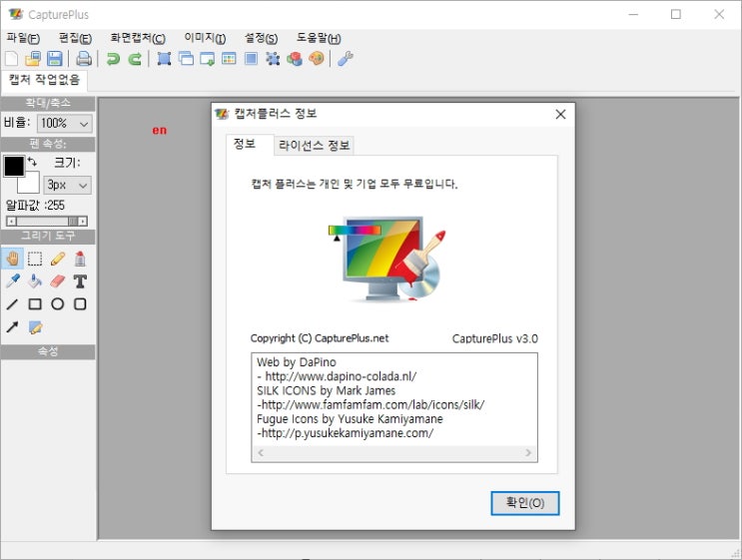The height and width of the screenshot is (560, 742).
Task: Select the spray can tool
Action: pyautogui.click(x=80, y=259)
